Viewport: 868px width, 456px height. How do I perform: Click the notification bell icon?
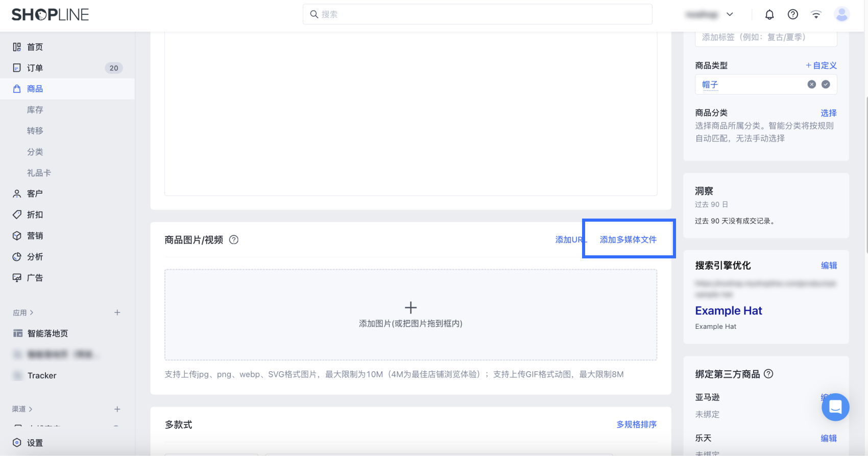pos(769,15)
